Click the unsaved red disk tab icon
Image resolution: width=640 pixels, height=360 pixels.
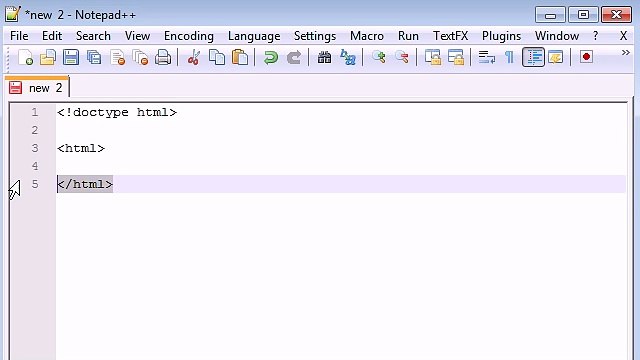click(x=16, y=88)
